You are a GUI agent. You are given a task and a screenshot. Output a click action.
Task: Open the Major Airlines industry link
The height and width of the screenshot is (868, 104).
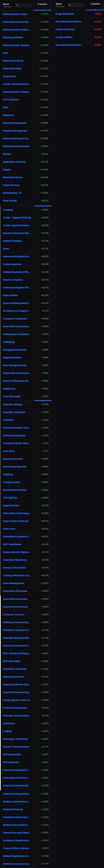[10, 295]
